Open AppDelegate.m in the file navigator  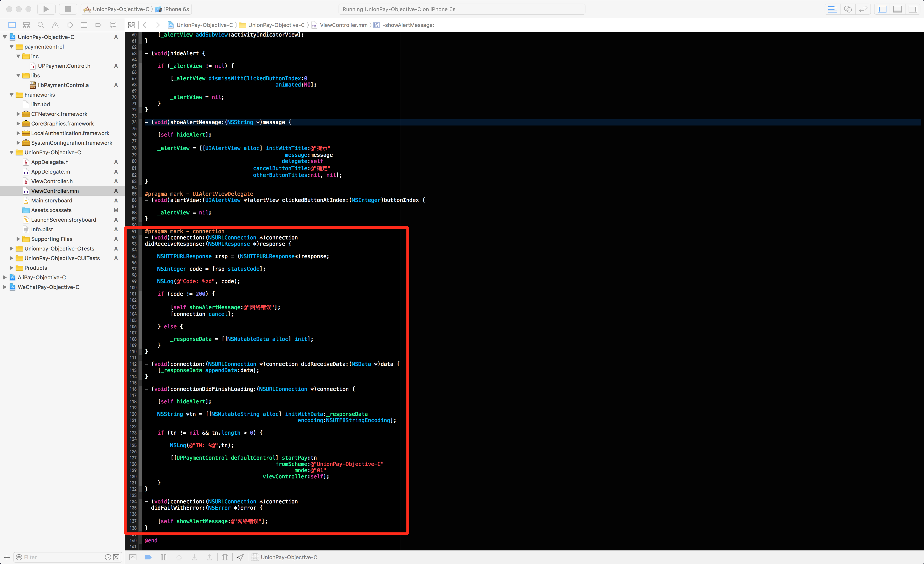pos(50,172)
